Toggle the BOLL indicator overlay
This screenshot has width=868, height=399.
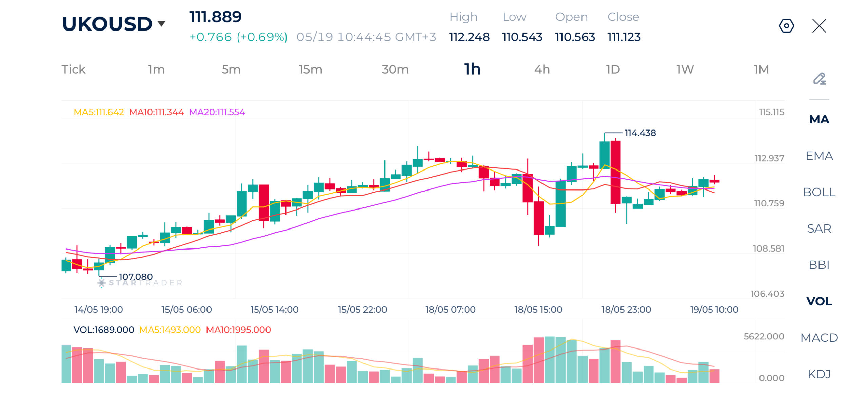point(819,192)
